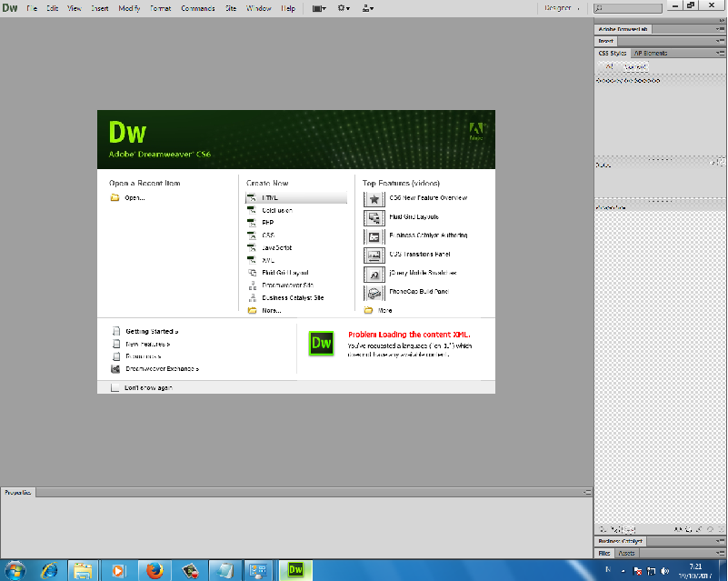Screen dimensions: 728x581
Task: Click the More folder icon under Top Features
Action: point(368,310)
